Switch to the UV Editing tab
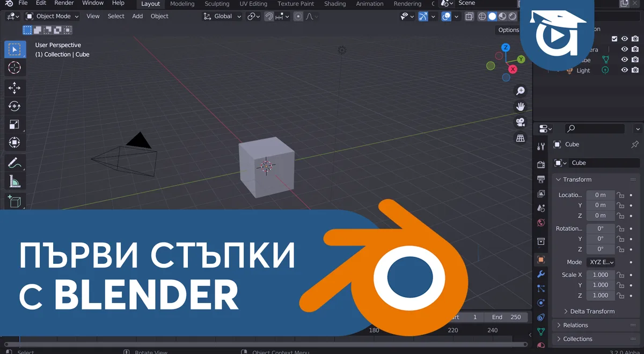This screenshot has height=354, width=644. 253,4
